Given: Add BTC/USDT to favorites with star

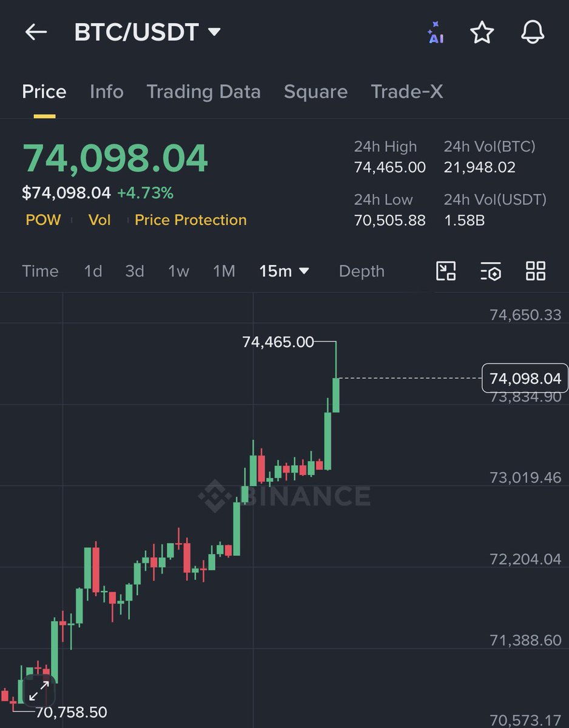Looking at the screenshot, I should click(482, 32).
